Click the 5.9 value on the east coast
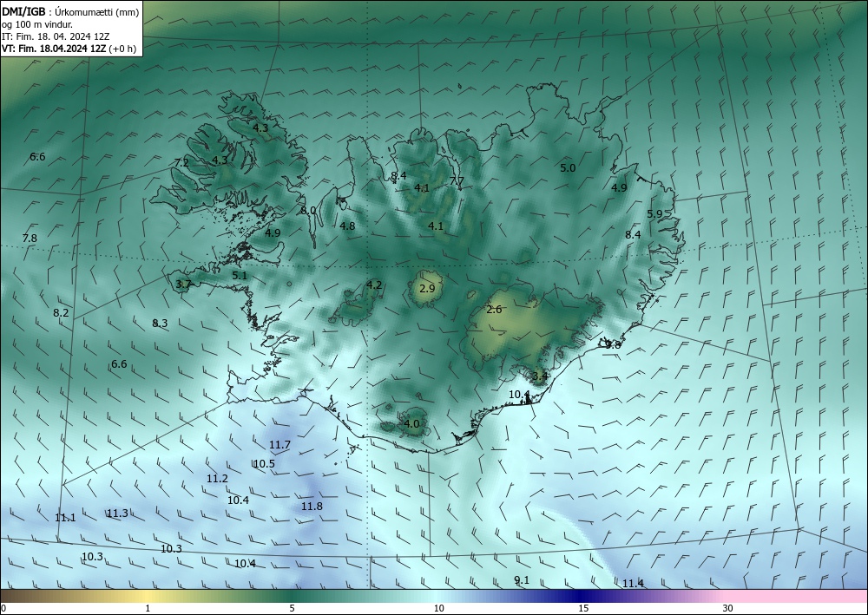Screen dimensions: 868x615 (x=654, y=213)
